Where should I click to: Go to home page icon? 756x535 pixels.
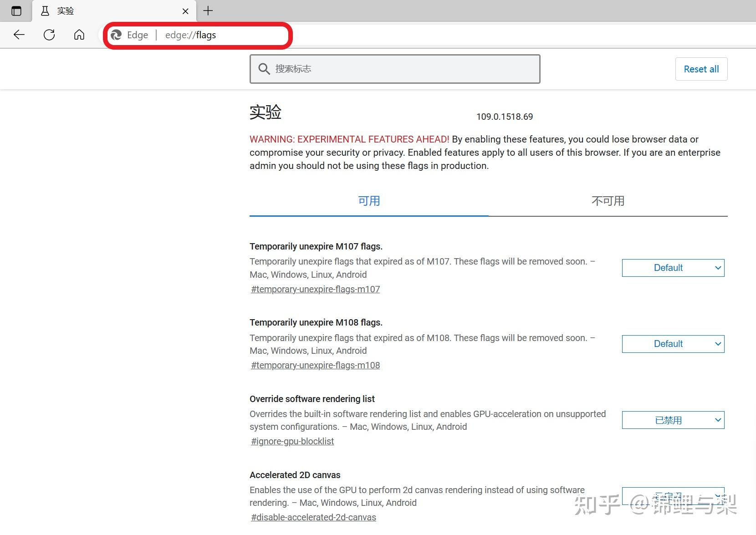point(79,35)
